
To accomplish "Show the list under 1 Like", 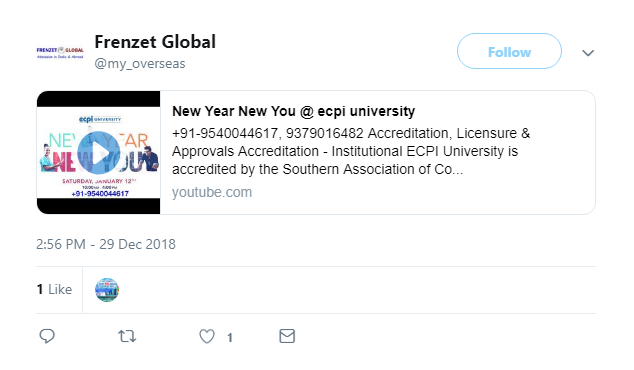I will click(x=54, y=289).
